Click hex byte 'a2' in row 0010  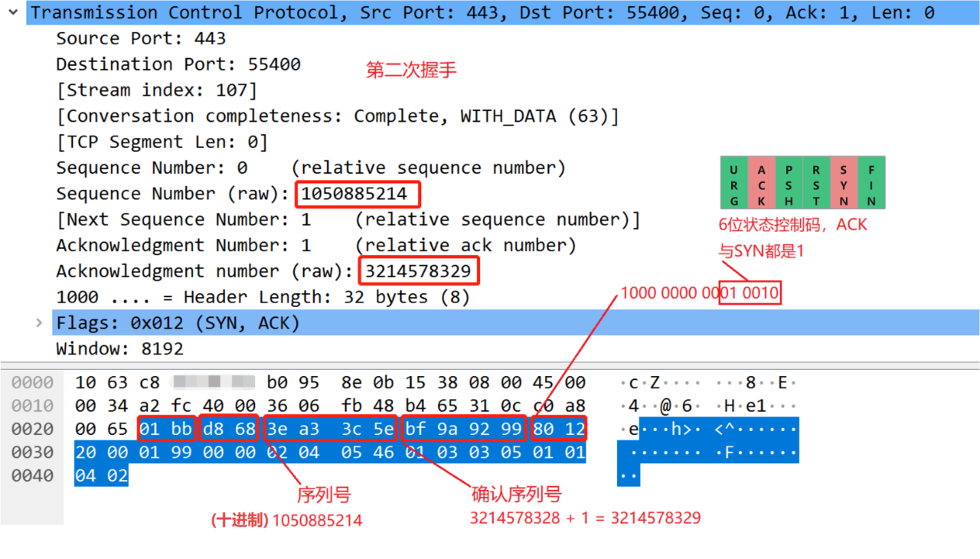point(150,406)
